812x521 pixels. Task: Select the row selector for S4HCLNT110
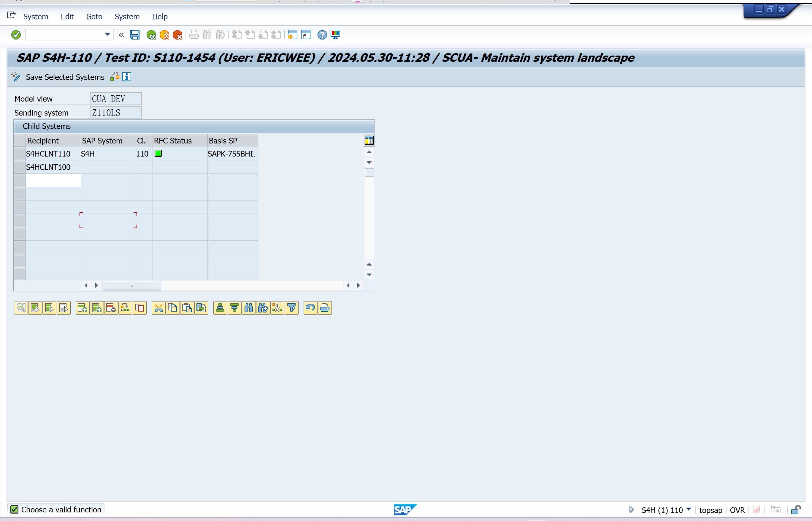coord(20,154)
